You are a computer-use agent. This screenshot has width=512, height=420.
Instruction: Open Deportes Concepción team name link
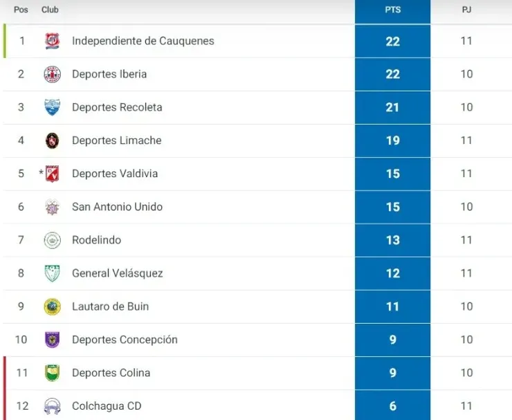(x=125, y=340)
